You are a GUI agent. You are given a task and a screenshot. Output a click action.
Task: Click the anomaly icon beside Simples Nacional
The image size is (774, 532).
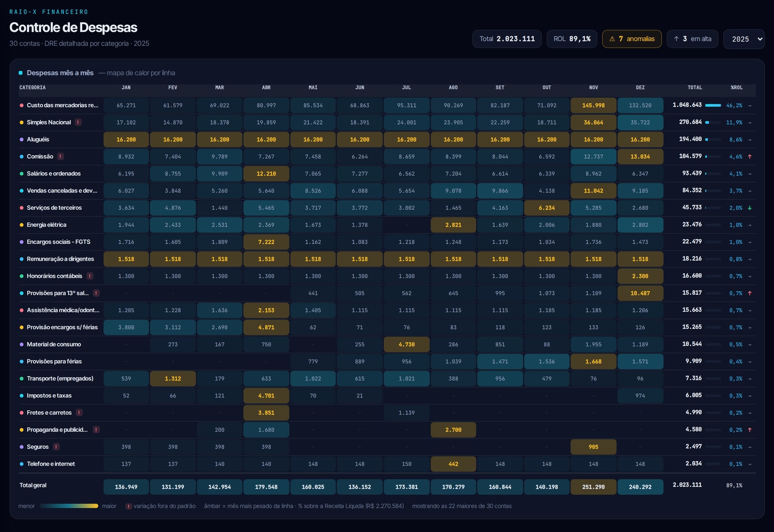click(x=78, y=122)
